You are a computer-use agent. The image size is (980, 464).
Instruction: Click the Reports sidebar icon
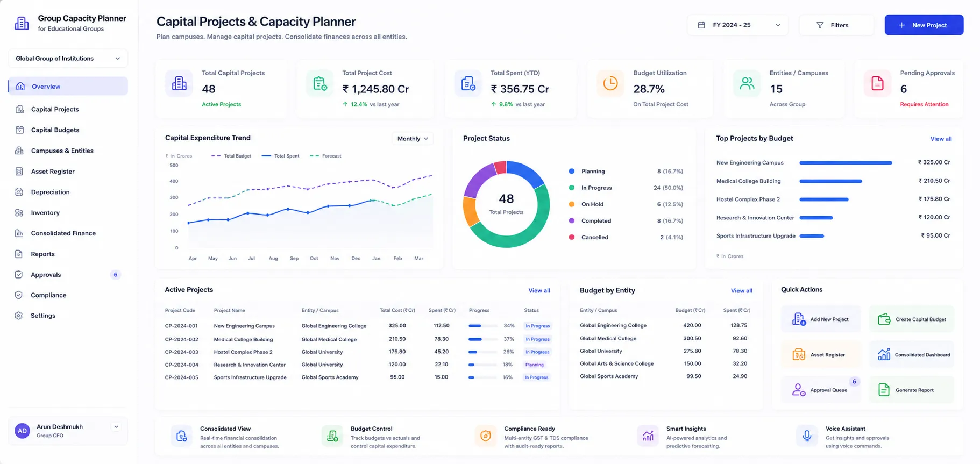(x=19, y=254)
